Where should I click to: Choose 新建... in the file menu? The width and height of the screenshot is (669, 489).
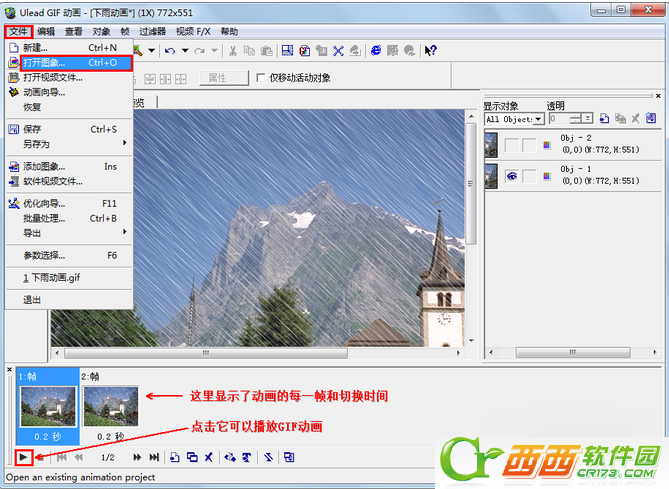coord(69,48)
